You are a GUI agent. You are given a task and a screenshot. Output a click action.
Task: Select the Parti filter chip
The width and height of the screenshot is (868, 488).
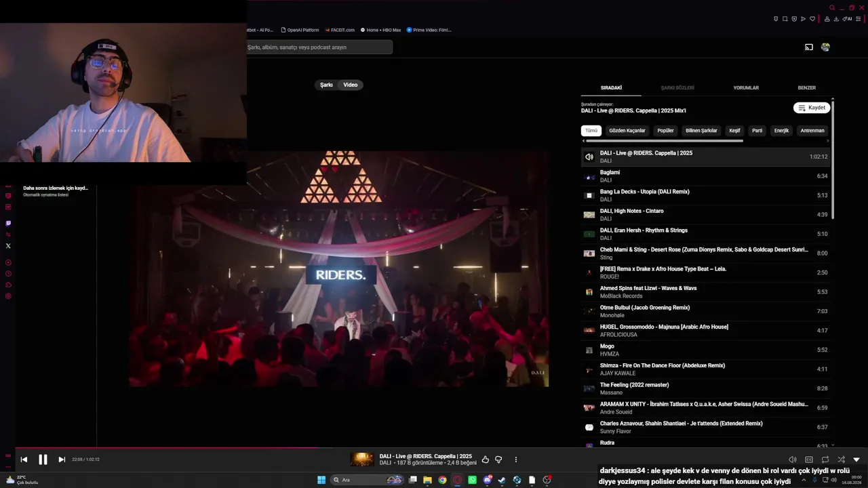(757, 131)
